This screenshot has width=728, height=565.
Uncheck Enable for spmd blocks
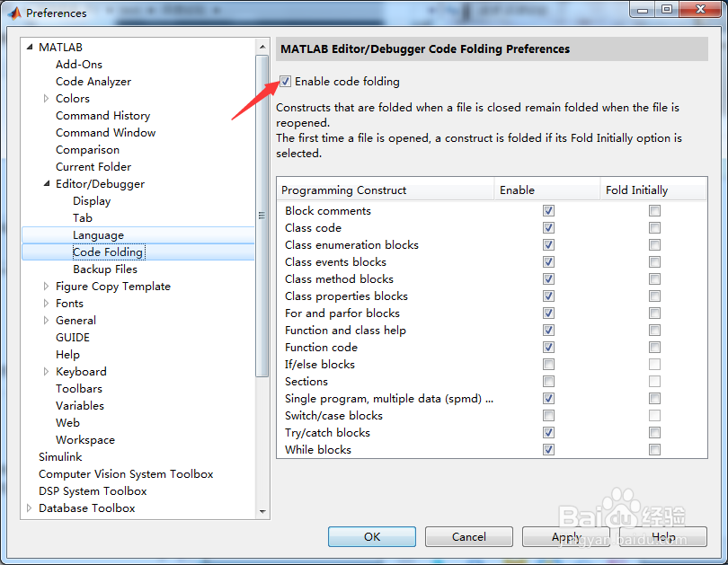tap(548, 399)
